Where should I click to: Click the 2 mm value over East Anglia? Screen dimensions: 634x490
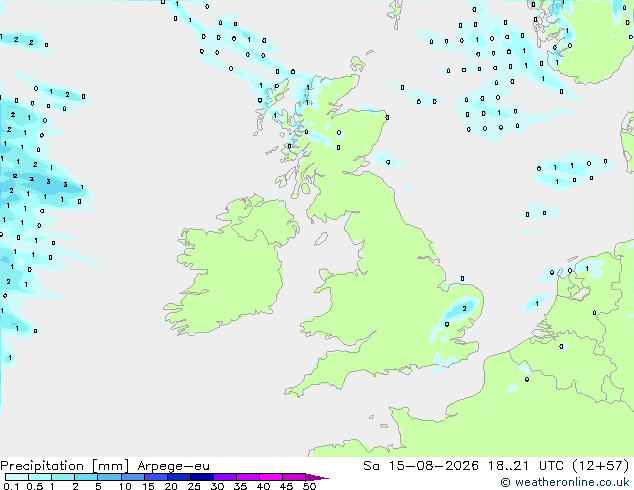(464, 308)
